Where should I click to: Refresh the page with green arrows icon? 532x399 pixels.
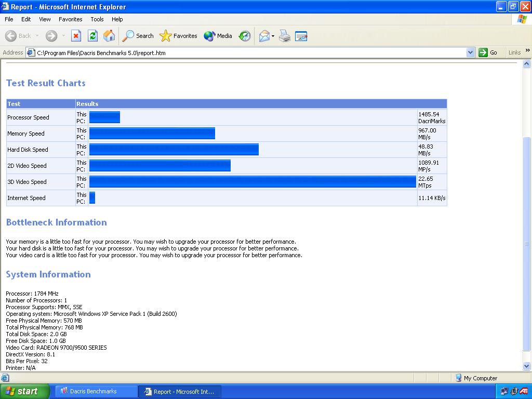[92, 36]
